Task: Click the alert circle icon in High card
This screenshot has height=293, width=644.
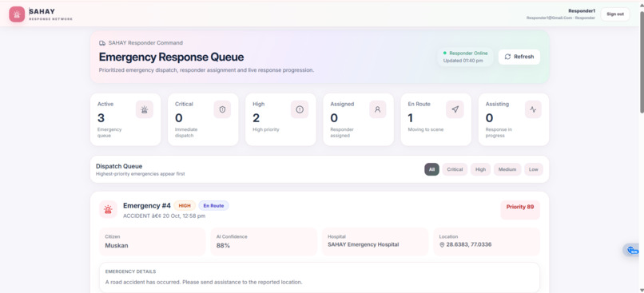Action: (300, 109)
